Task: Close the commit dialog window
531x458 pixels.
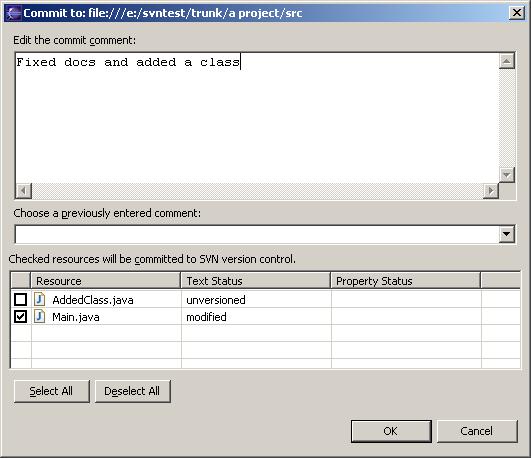Action: [x=517, y=13]
